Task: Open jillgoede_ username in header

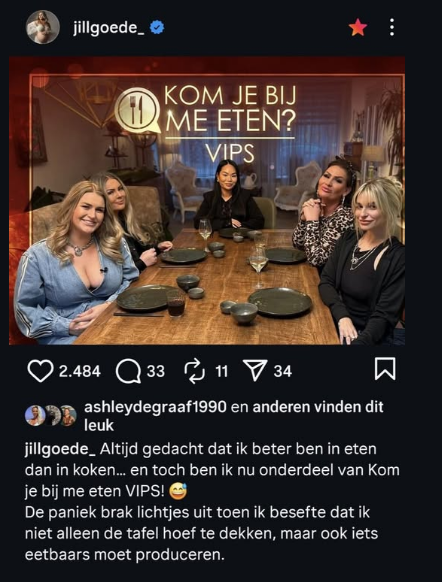Action: 108,28
